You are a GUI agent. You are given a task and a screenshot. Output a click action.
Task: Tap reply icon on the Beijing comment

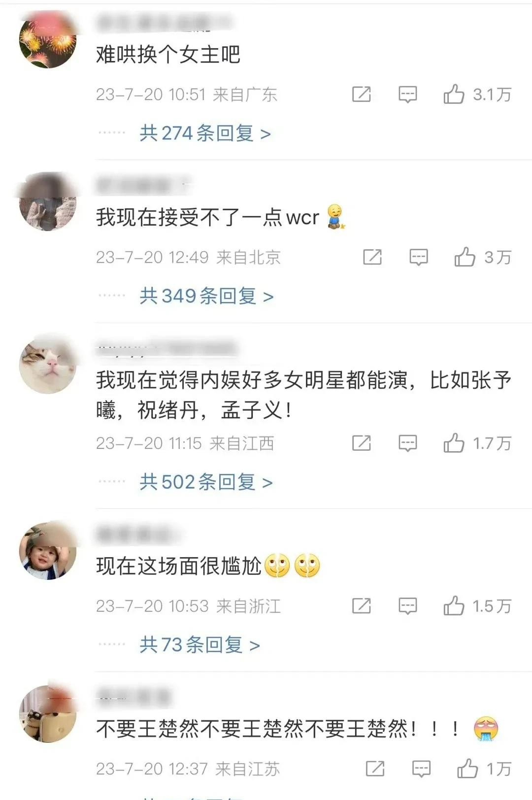[x=419, y=257]
